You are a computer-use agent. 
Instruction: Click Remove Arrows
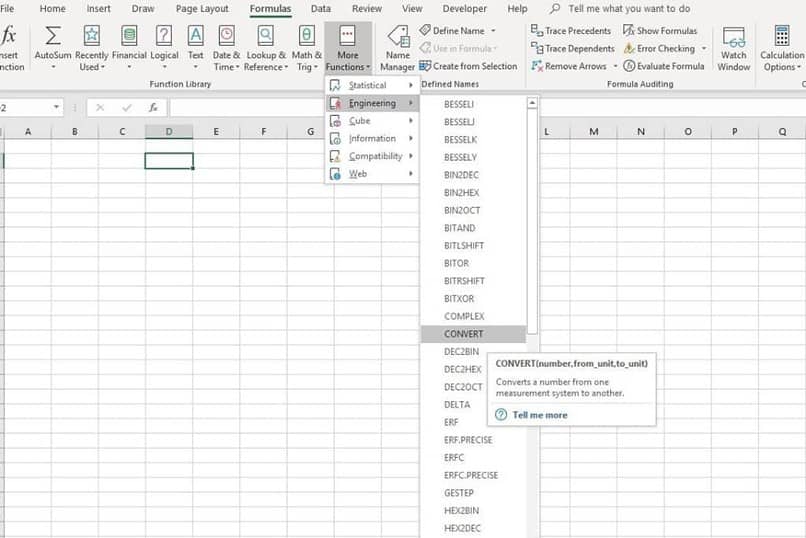pyautogui.click(x=569, y=66)
